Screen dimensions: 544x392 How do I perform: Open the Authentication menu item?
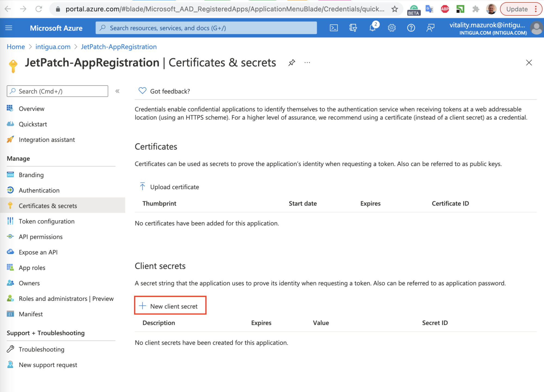pos(39,190)
